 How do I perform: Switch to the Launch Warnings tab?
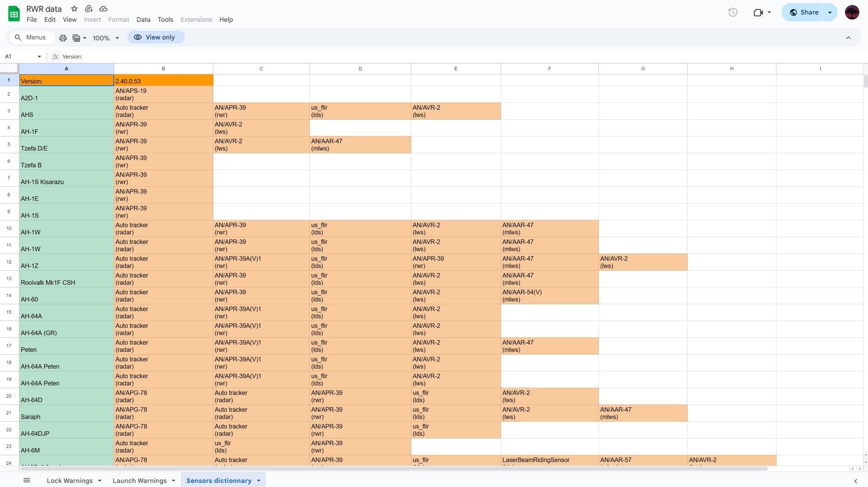click(x=139, y=481)
